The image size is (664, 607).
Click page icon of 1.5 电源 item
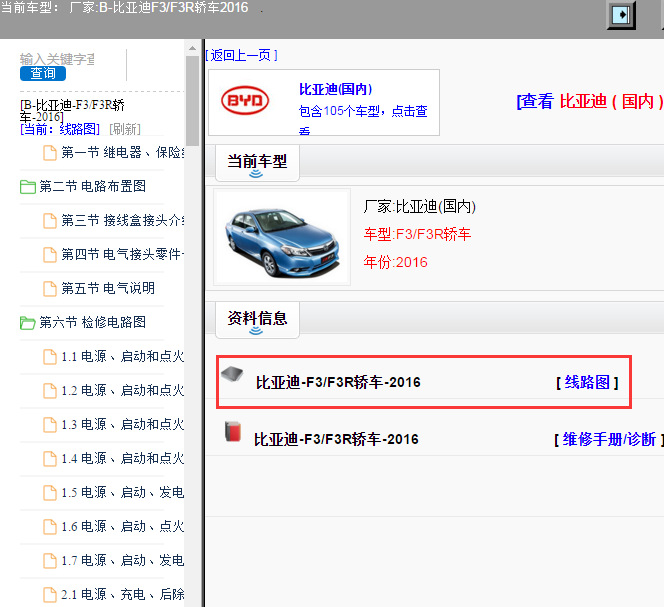(x=50, y=493)
